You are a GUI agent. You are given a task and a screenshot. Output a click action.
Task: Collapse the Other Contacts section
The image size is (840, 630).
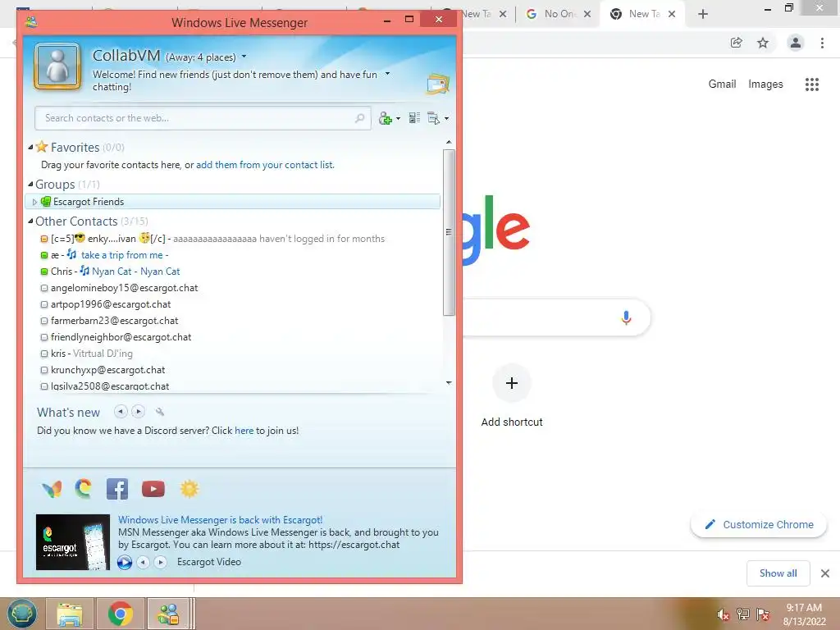30,221
